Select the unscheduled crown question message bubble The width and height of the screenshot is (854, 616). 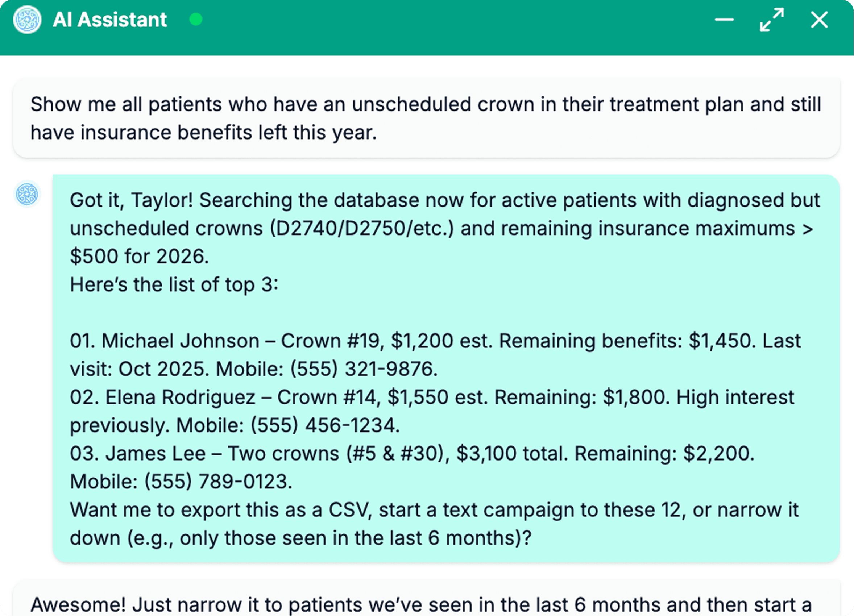point(426,118)
